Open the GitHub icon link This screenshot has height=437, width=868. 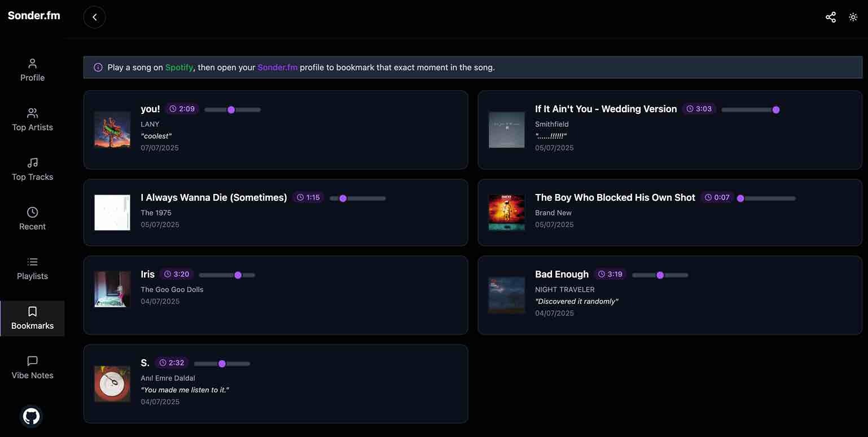[x=32, y=417]
